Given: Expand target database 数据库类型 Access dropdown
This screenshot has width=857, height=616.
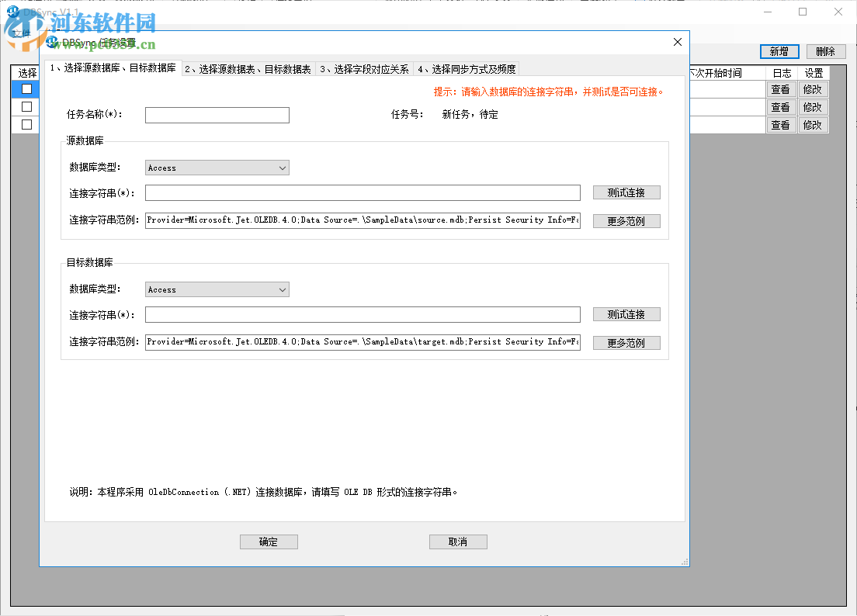Looking at the screenshot, I should click(x=217, y=289).
